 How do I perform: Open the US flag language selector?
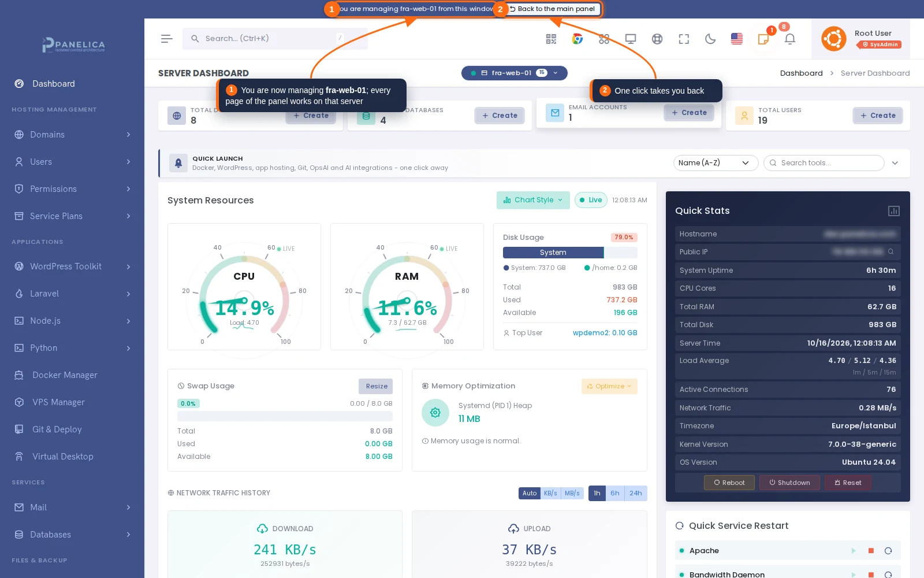[737, 39]
